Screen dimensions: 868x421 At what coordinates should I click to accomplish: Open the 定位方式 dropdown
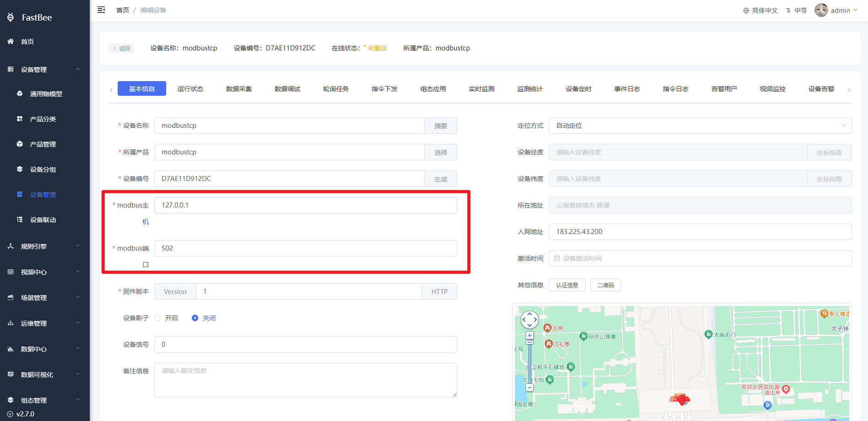pos(700,126)
